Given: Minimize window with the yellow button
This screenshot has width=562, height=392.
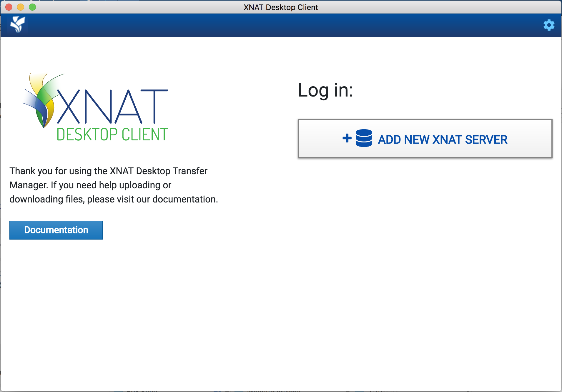Looking at the screenshot, I should coord(21,7).
